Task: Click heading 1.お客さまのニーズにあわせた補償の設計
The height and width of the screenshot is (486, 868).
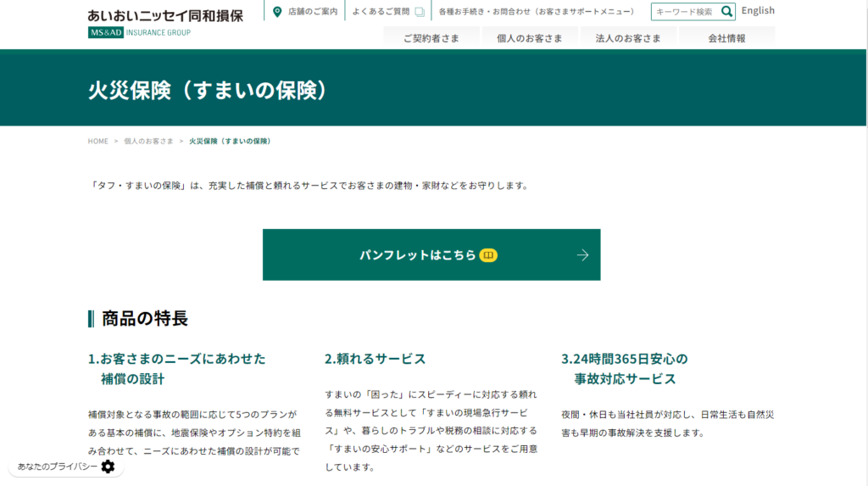Action: (176, 368)
